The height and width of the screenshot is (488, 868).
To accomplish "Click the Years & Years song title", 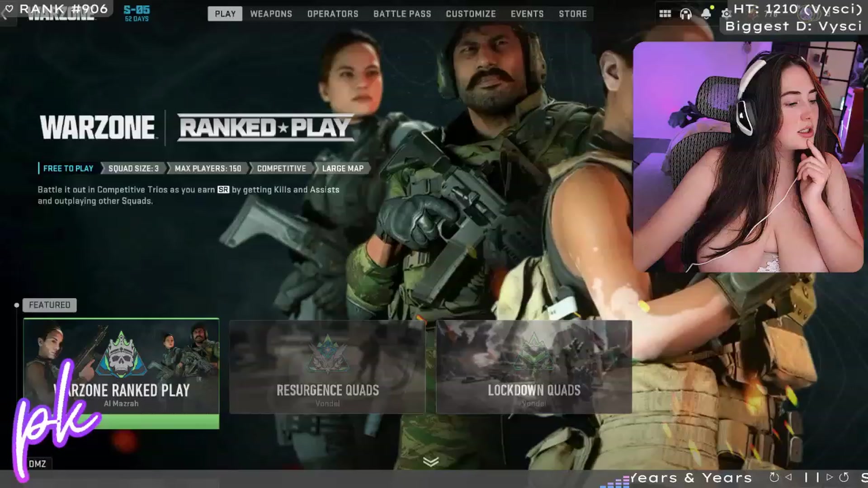I will 691,478.
